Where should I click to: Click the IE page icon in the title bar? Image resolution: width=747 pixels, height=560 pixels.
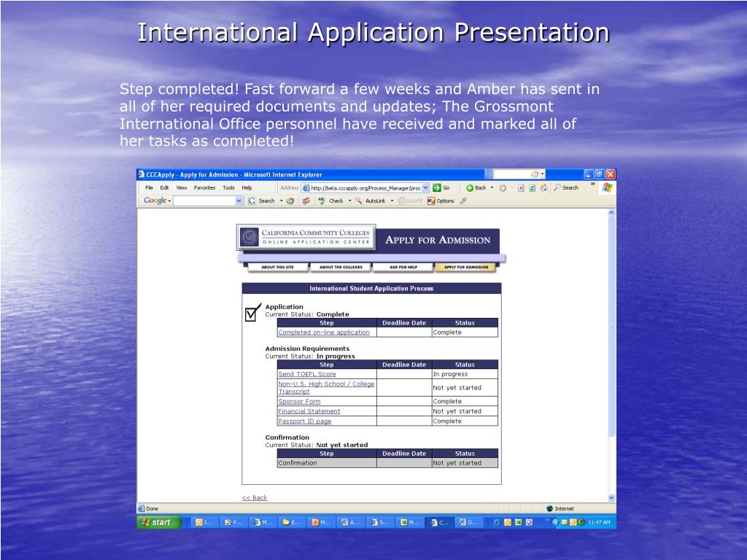[141, 174]
